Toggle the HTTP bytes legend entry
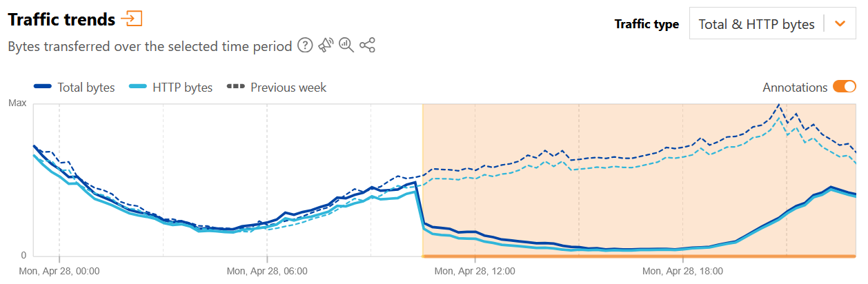The width and height of the screenshot is (868, 284). tap(182, 88)
